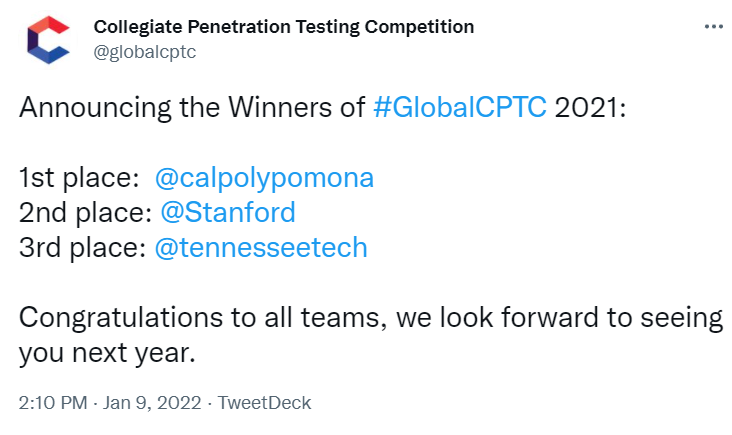Click the "you next year." closing line
Viewport: 732px width, 435px height.
click(x=107, y=353)
